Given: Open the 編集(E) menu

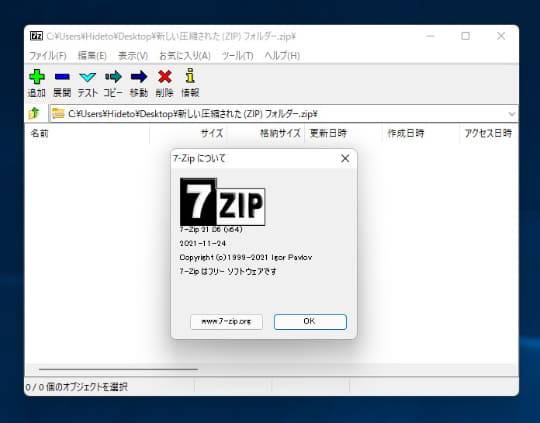Looking at the screenshot, I should coord(92,55).
